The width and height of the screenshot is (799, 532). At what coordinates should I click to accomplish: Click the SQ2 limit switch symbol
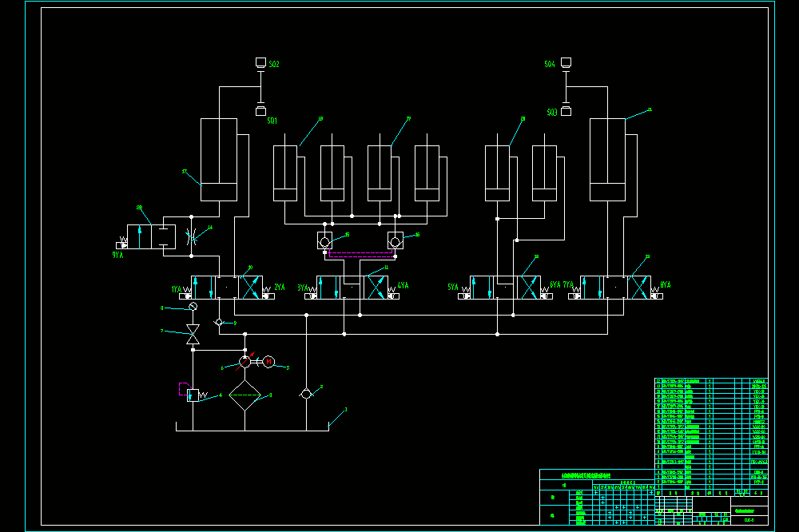260,62
